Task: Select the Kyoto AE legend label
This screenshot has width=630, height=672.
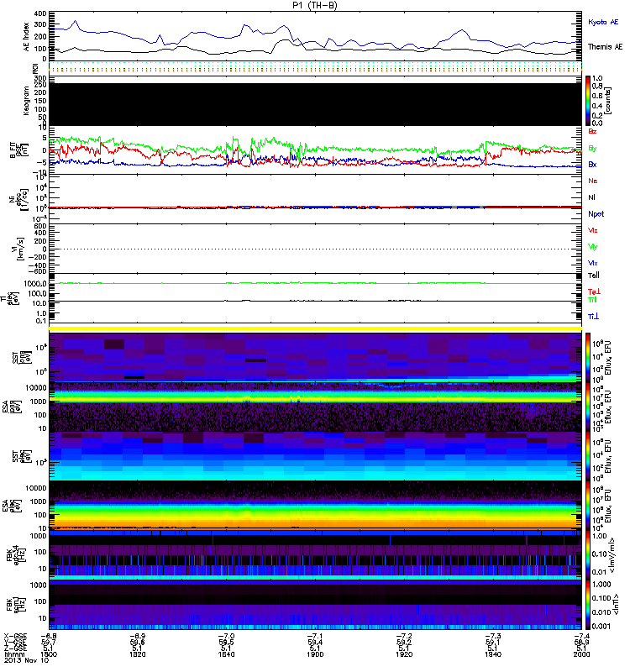Action: (x=603, y=23)
